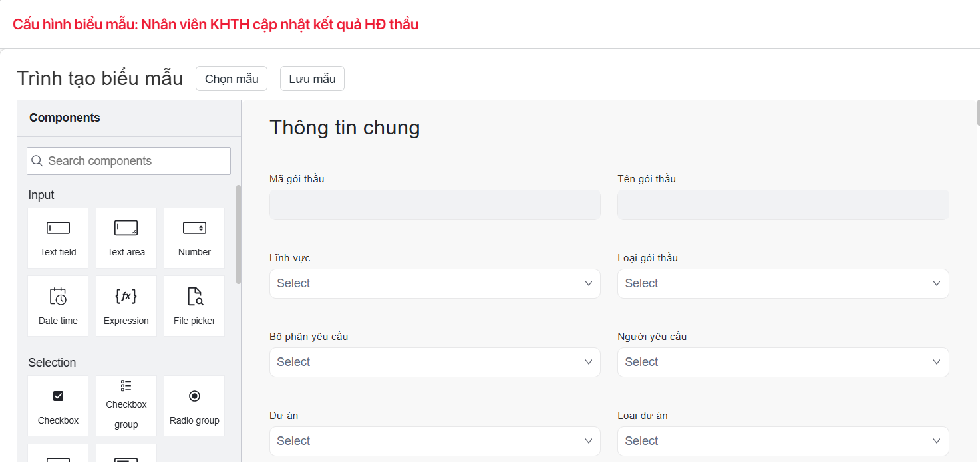Viewport: 980px width, 465px height.
Task: Pick the Number input component
Action: pos(194,237)
